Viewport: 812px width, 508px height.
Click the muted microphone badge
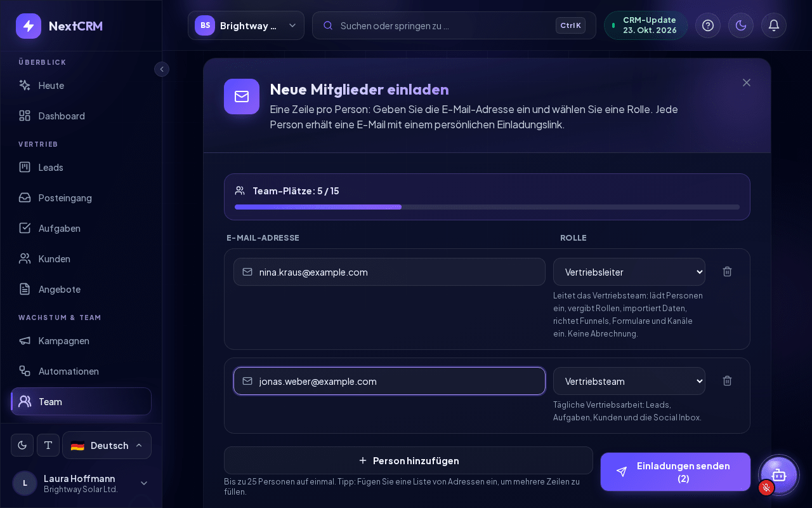[x=766, y=488]
